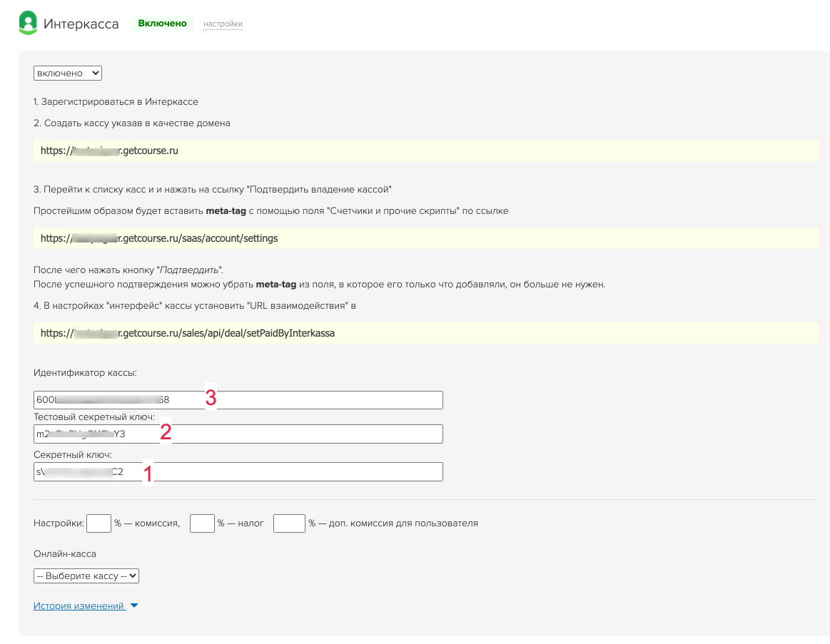The width and height of the screenshot is (830, 644).
Task: Click the Настройки label before commission
Action: [59, 523]
